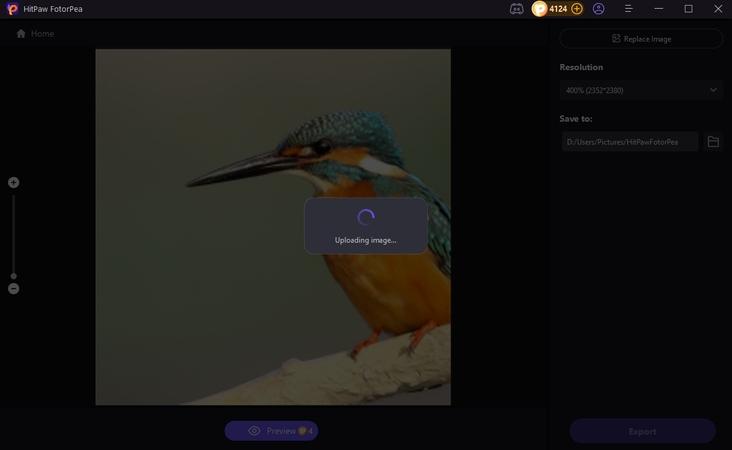Click the credits count 4124
This screenshot has width=732, height=450.
[x=558, y=9]
